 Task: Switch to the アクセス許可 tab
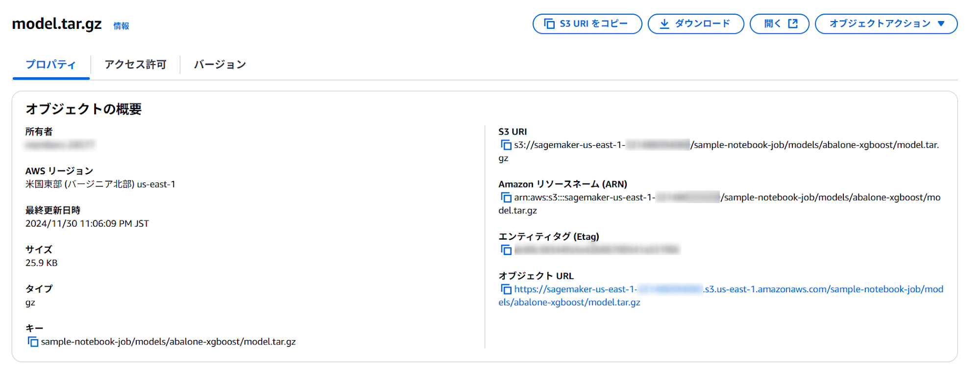pos(135,65)
